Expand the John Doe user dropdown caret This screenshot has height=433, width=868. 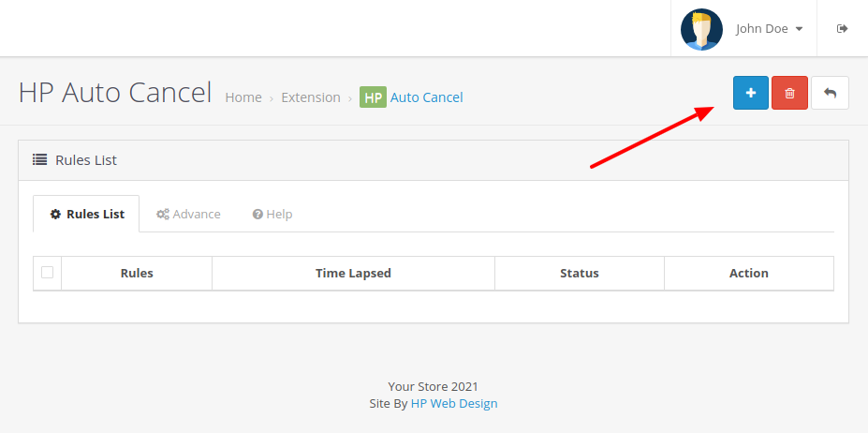click(799, 29)
